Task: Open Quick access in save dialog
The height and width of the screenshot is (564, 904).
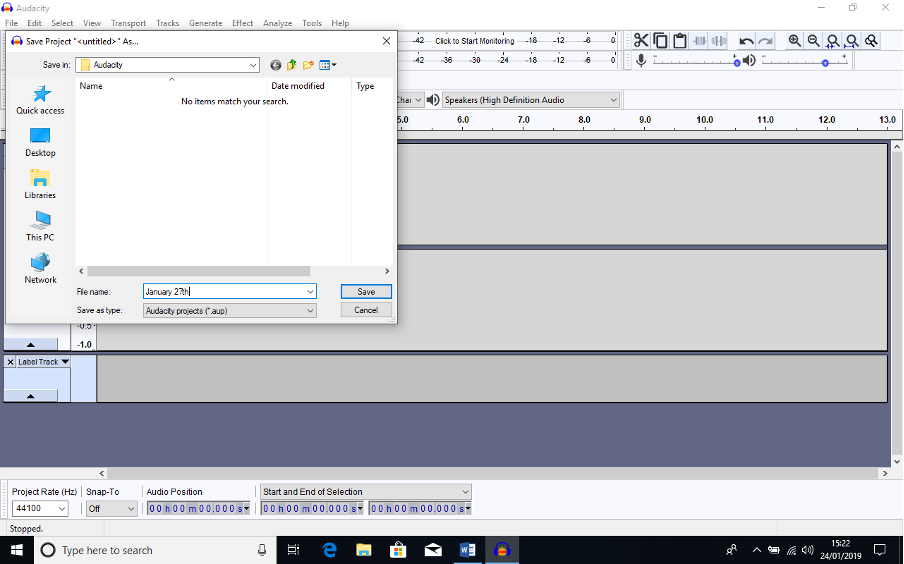Action: point(40,100)
